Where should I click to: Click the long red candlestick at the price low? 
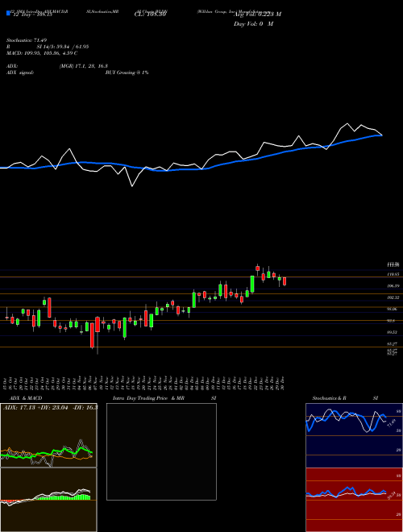coord(92,335)
